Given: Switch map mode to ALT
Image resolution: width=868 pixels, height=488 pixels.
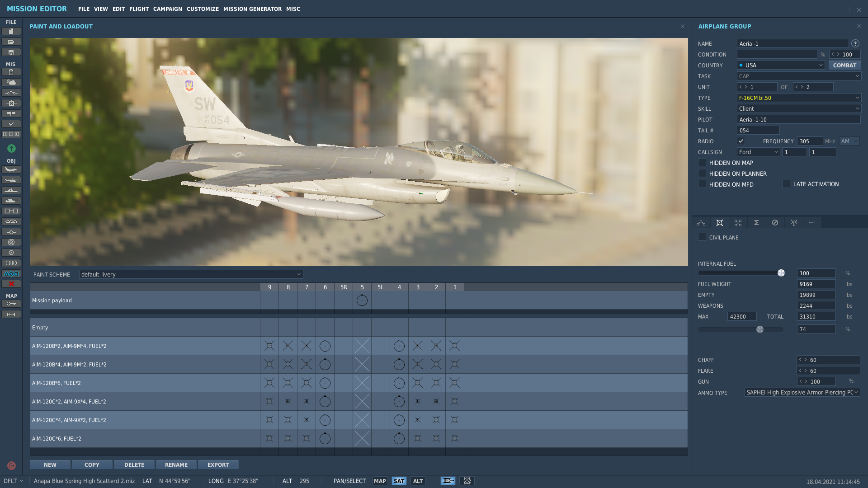Looking at the screenshot, I should pos(418,481).
